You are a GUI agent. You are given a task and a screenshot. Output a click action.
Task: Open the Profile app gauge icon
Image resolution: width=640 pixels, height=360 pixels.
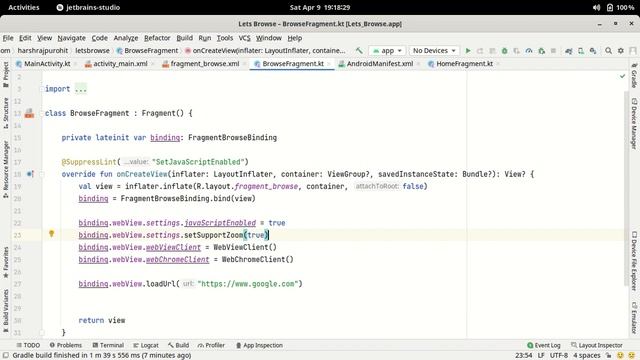[x=529, y=51]
